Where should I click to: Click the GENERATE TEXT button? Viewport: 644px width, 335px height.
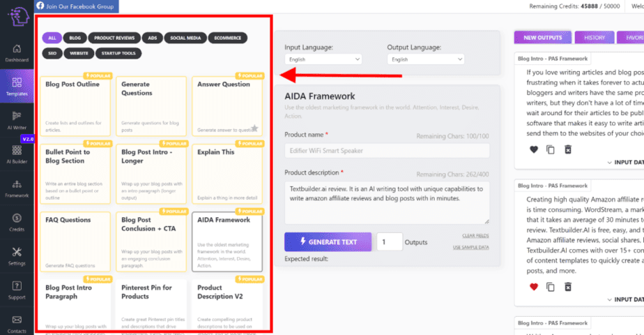tap(328, 241)
